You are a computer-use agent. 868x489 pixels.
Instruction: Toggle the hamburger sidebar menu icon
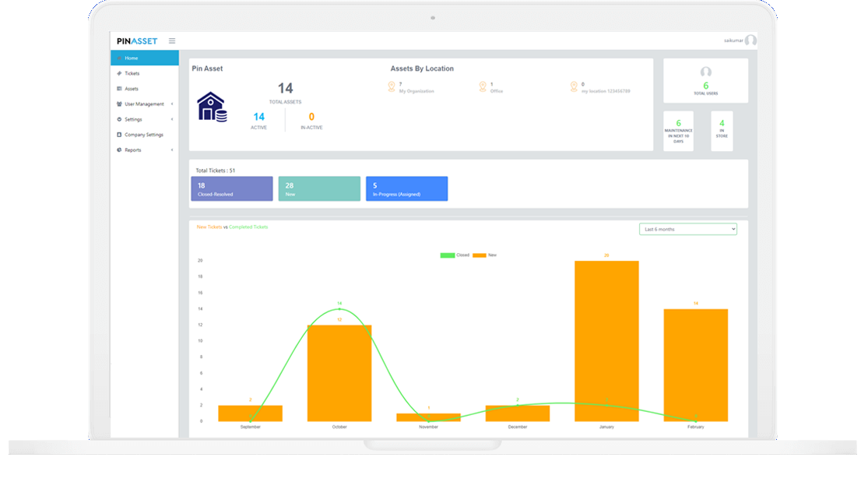[172, 41]
